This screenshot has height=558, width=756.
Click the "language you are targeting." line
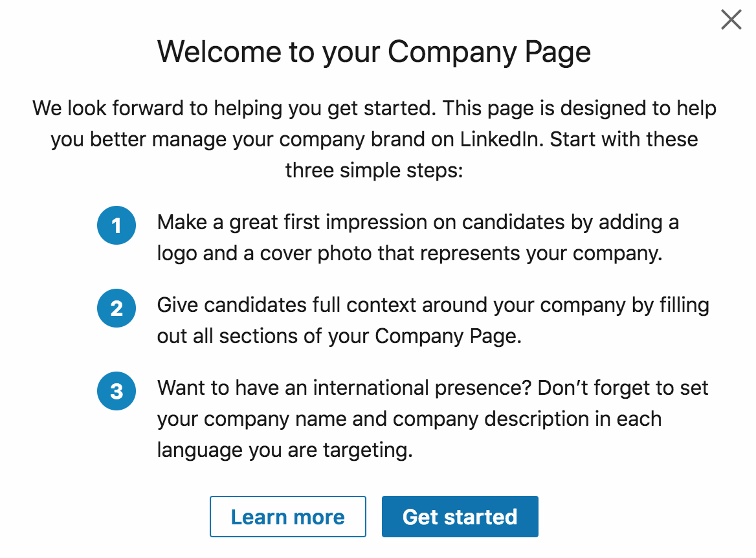point(285,449)
